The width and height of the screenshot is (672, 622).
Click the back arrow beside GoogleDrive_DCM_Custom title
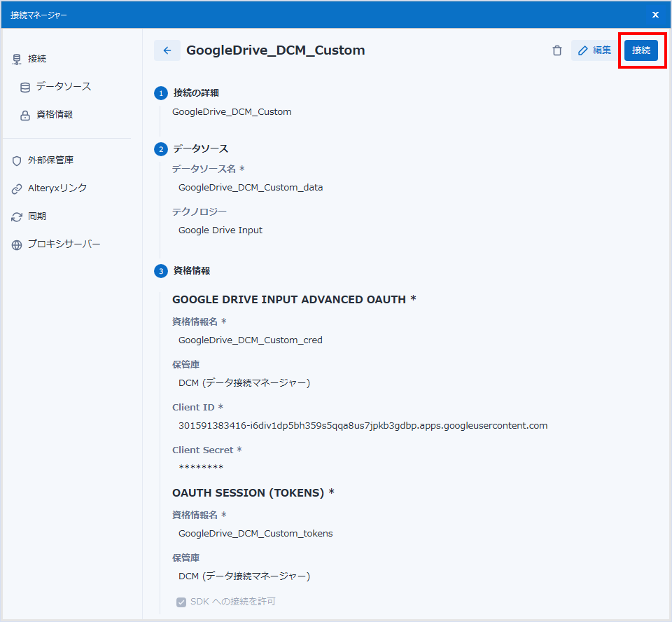(167, 50)
